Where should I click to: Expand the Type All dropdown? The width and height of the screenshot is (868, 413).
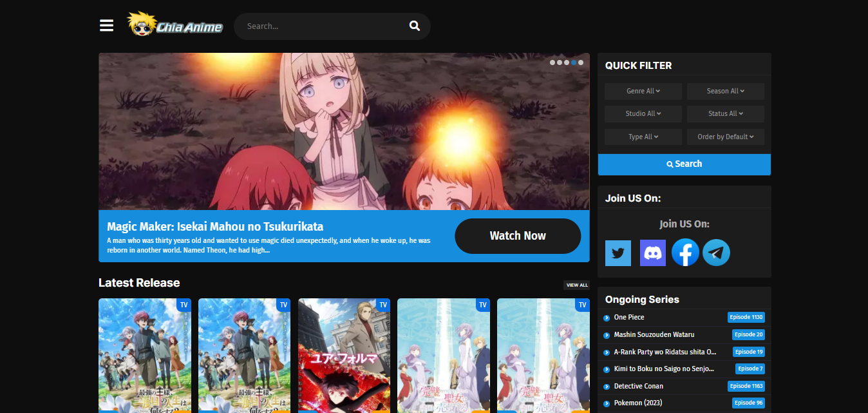[x=643, y=137]
